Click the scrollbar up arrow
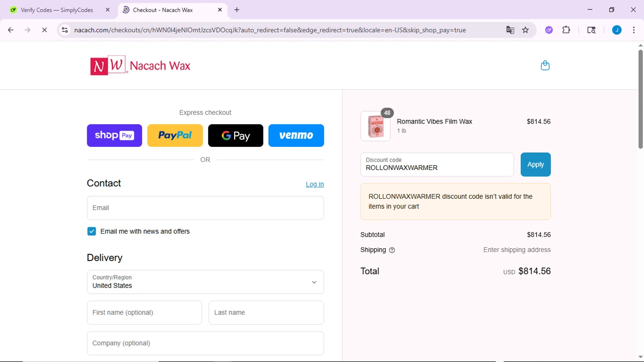This screenshot has height=362, width=644. click(640, 45)
